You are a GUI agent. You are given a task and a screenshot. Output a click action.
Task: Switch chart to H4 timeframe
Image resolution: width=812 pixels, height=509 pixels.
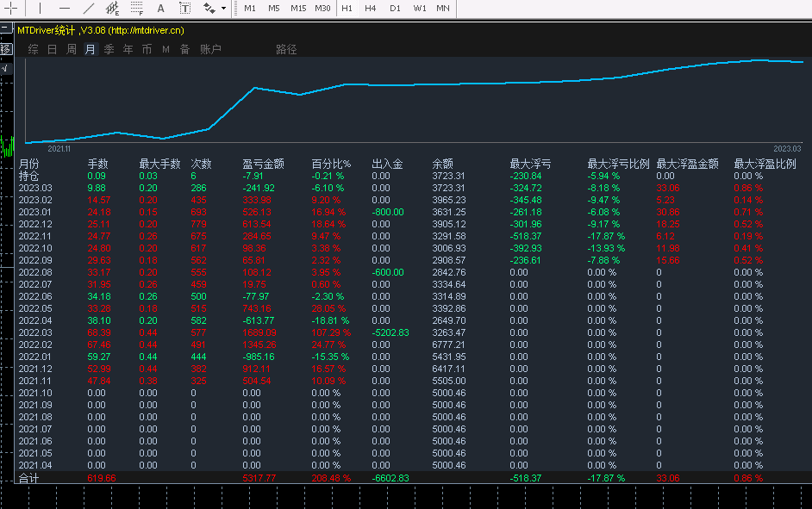(371, 9)
